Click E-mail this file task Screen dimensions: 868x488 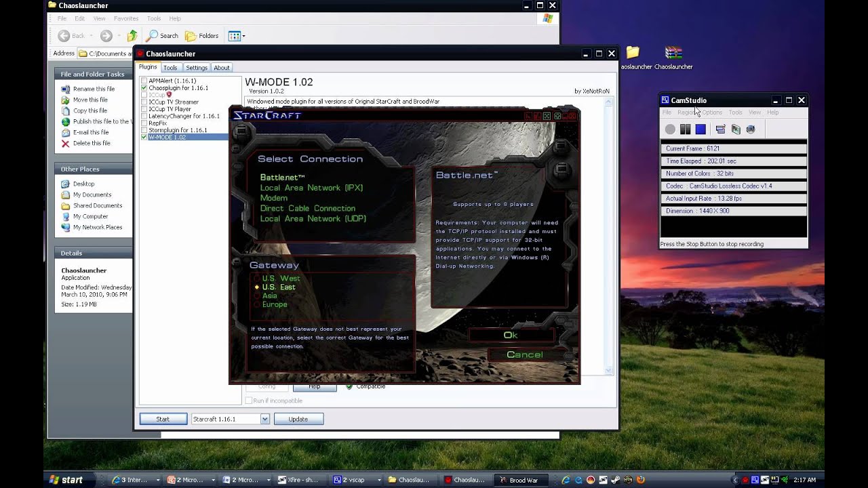(x=85, y=132)
